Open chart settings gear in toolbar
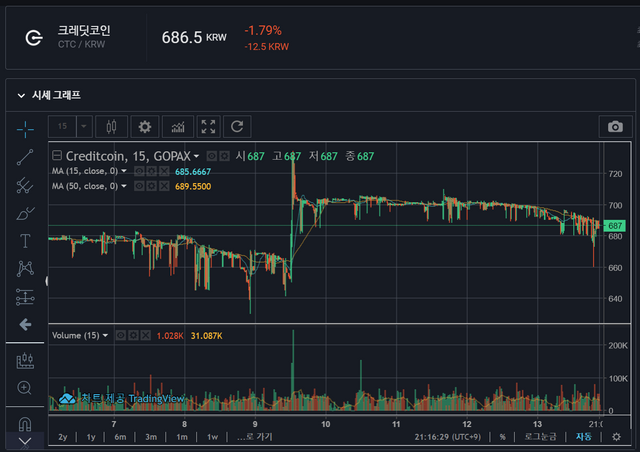 click(x=145, y=127)
